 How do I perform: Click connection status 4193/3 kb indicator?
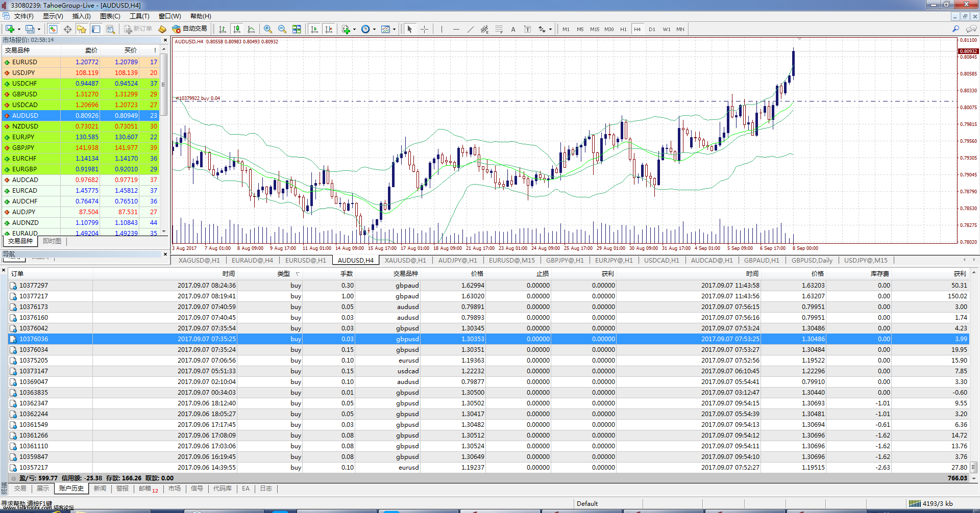tap(930, 504)
